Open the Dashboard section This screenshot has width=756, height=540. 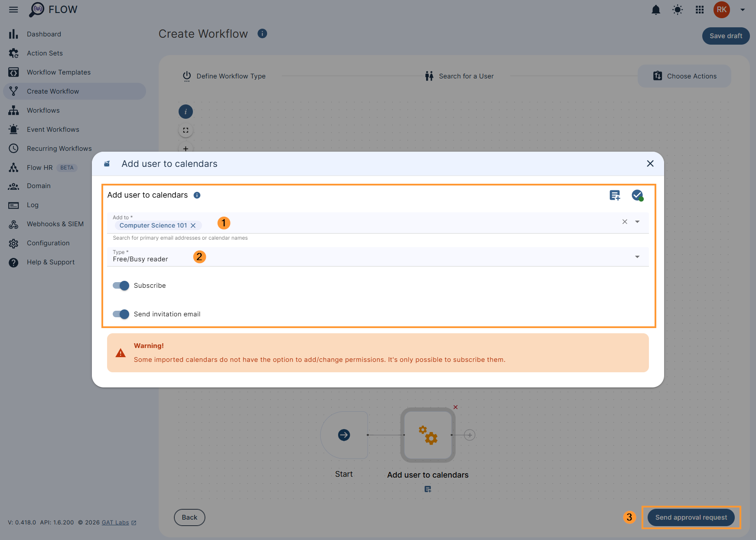pos(44,34)
